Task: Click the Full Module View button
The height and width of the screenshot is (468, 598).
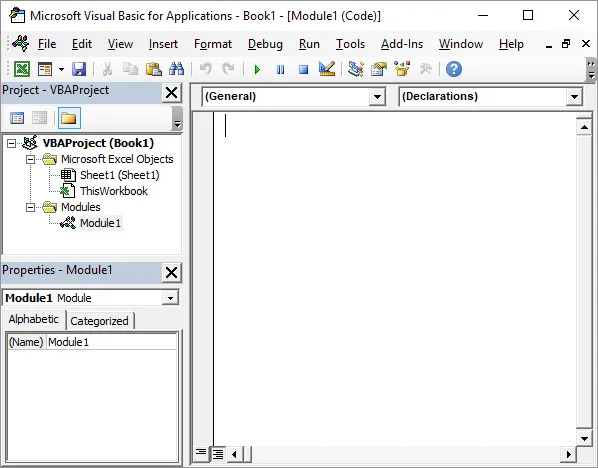Action: pos(218,454)
